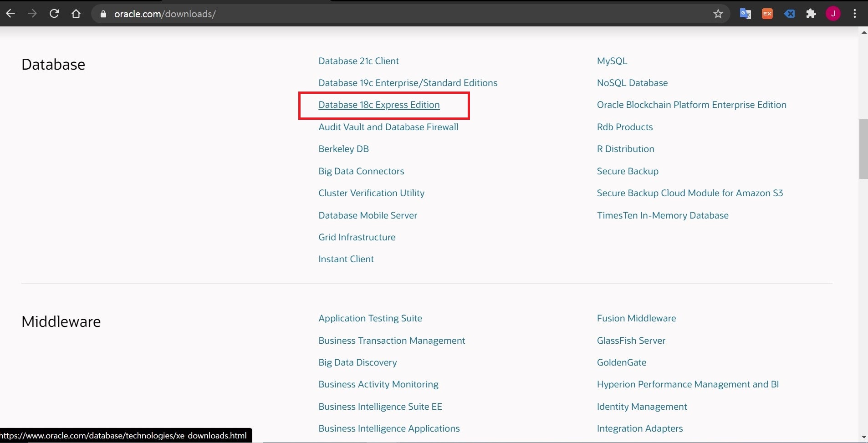The width and height of the screenshot is (868, 443).
Task: Open the Business Intelligence Applications link
Action: [x=389, y=428]
